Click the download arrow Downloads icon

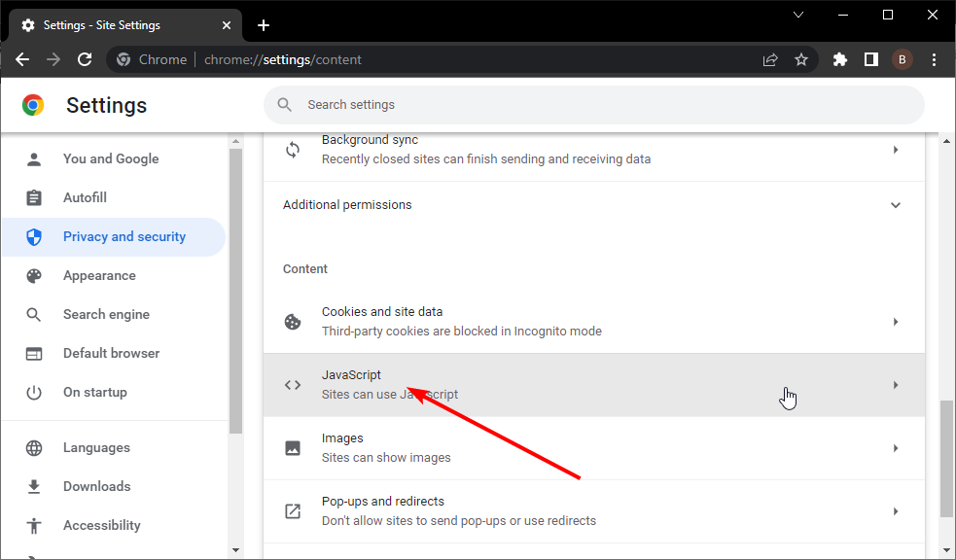coord(34,486)
